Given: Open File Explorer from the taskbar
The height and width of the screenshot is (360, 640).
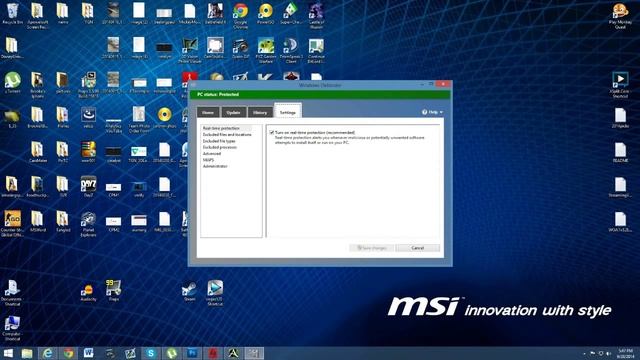Looking at the screenshot, I should (27, 353).
